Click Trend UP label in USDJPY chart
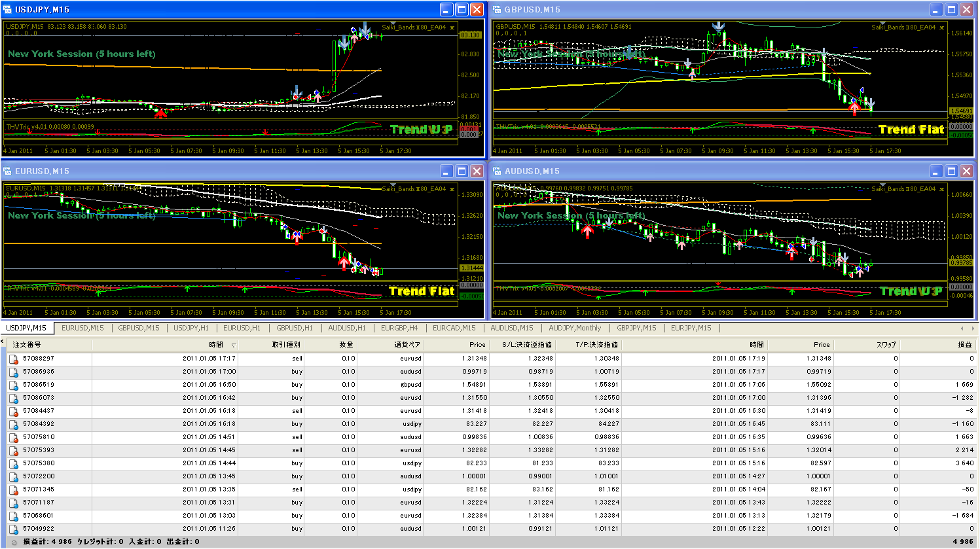This screenshot has height=549, width=980. [x=422, y=130]
